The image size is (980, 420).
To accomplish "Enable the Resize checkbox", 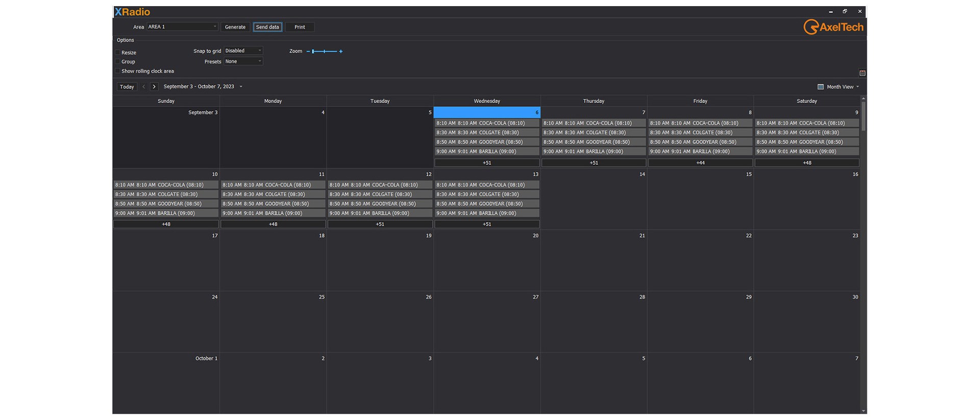I will pos(118,53).
